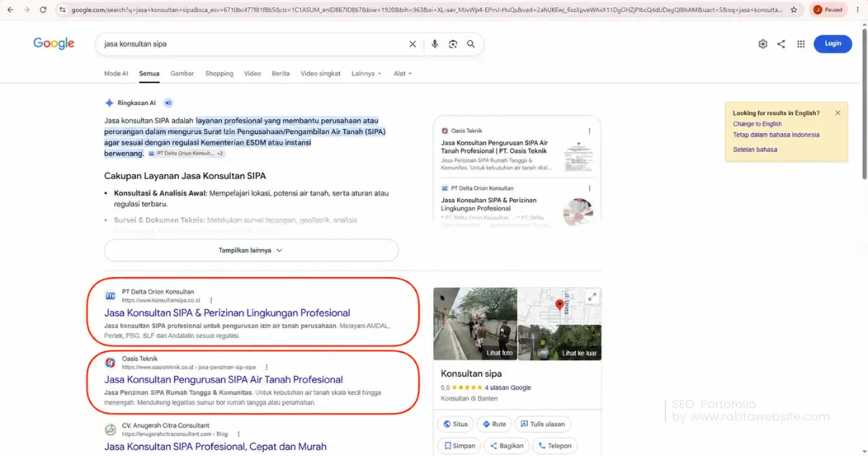Open Lihat ke luar street view photo
This screenshot has height=456, width=868.
[560, 342]
